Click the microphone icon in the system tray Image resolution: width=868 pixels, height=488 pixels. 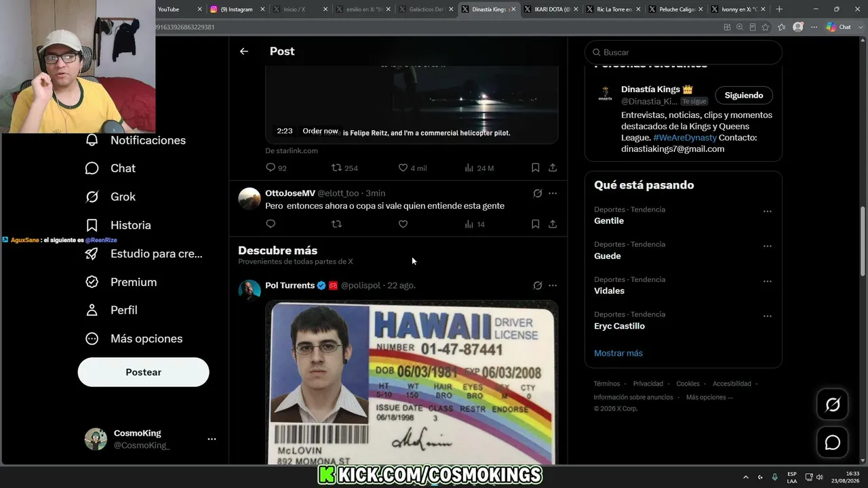pos(774,477)
